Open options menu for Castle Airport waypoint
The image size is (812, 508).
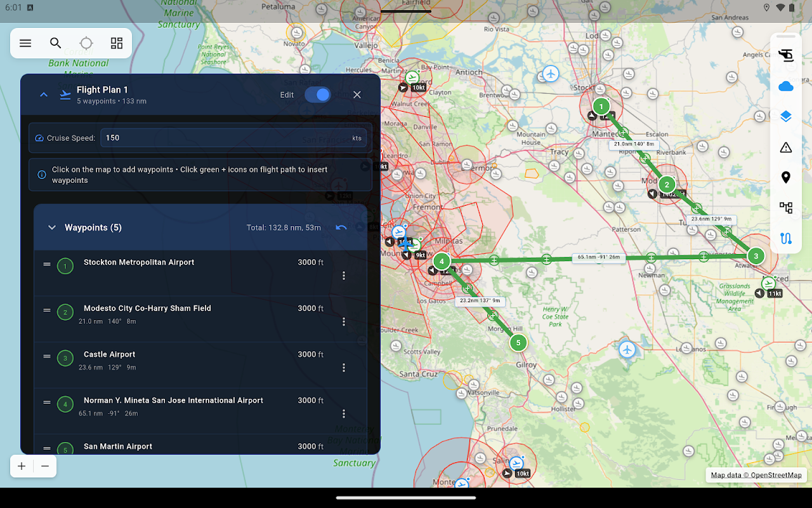point(344,368)
